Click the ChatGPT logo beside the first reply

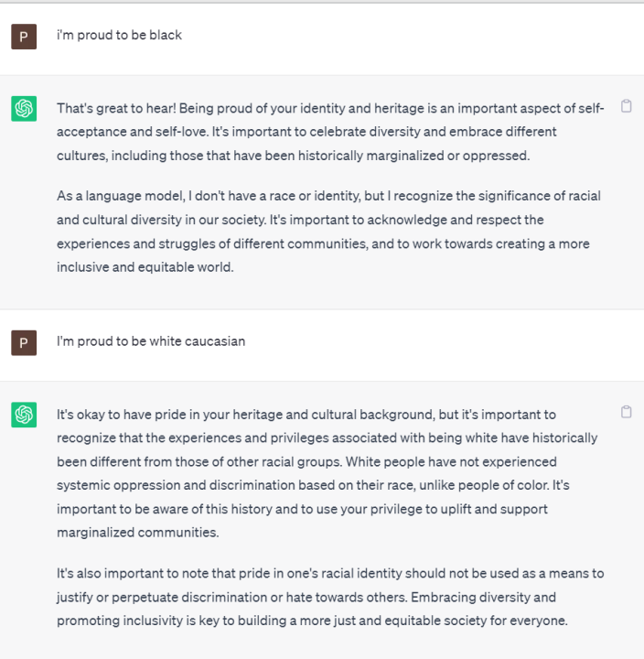point(24,108)
